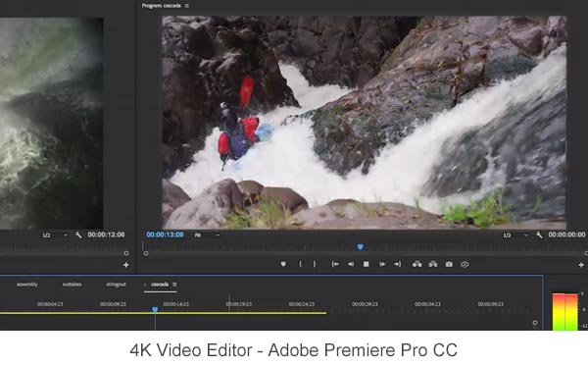Click timeline ruler at 00:00:09:23

113,304
